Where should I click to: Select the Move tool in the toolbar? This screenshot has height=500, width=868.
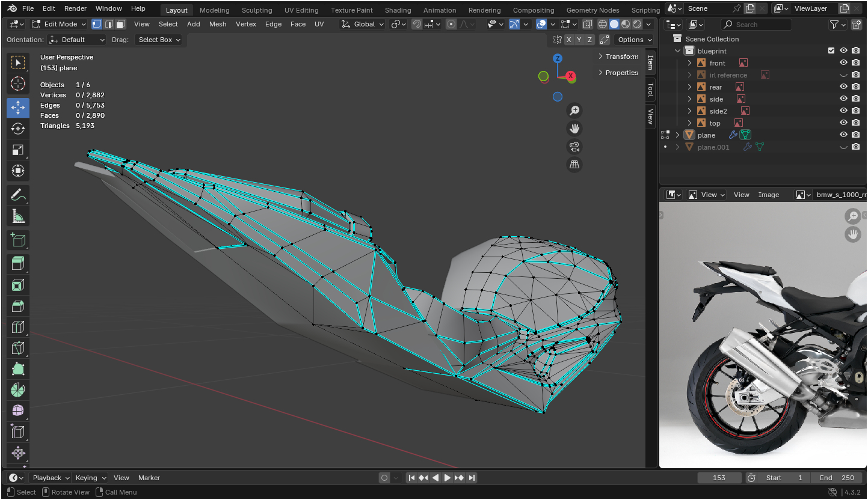click(x=18, y=108)
